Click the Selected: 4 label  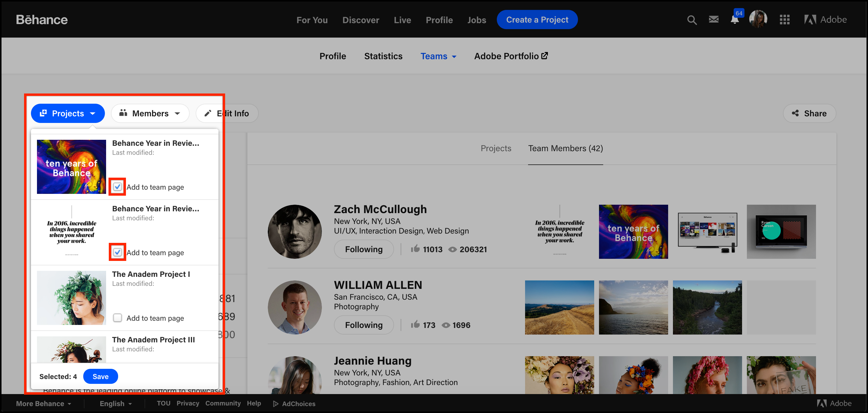click(x=58, y=377)
